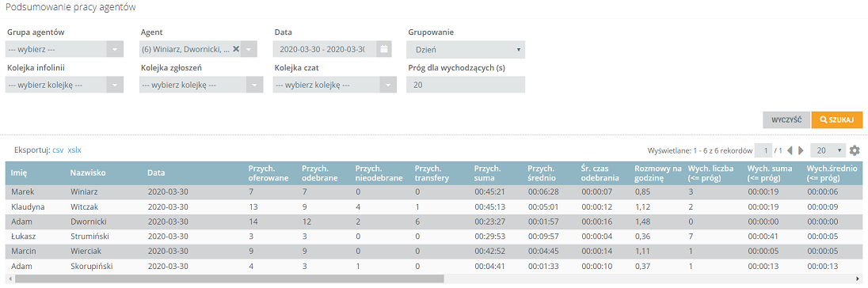This screenshot has height=288, width=868.
Task: Click the WYCZYŚĆ button
Action: [786, 120]
